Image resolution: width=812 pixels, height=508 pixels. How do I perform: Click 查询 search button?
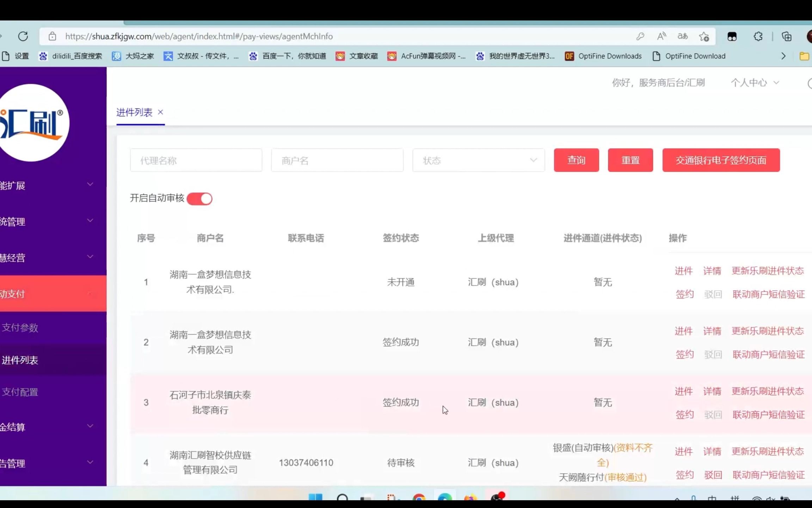[x=576, y=160]
